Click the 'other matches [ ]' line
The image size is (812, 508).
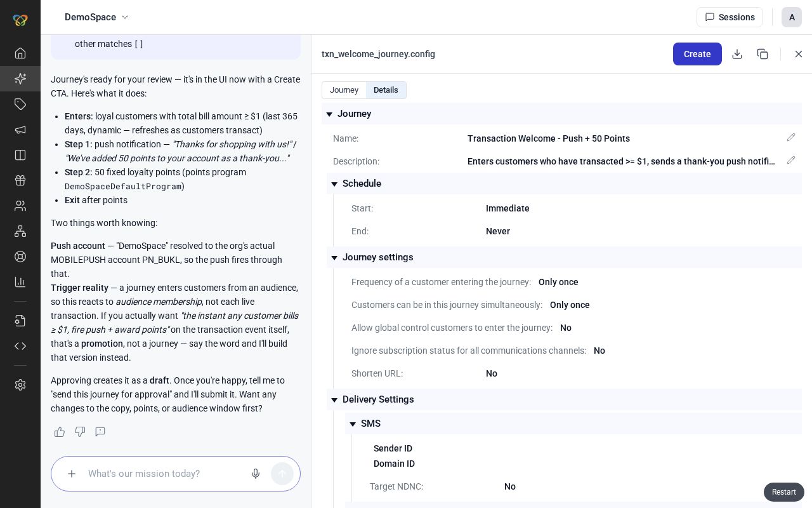tap(108, 44)
